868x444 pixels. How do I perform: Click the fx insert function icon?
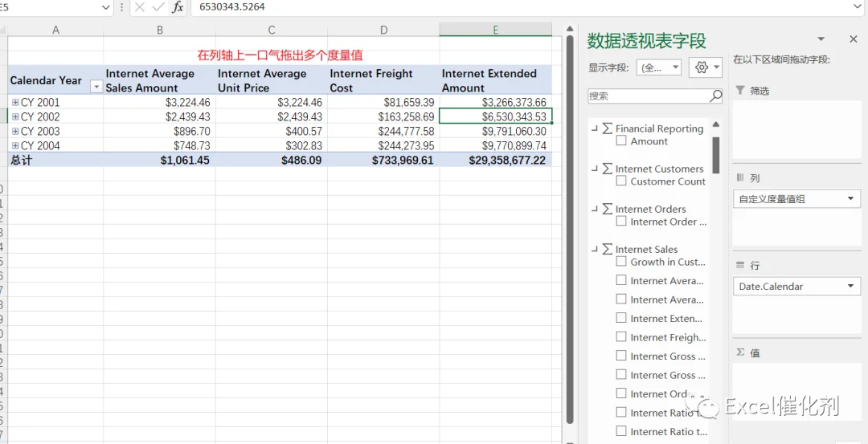pyautogui.click(x=177, y=7)
